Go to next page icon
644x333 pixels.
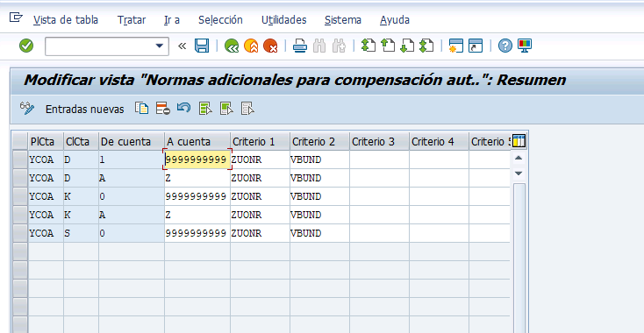[406, 46]
